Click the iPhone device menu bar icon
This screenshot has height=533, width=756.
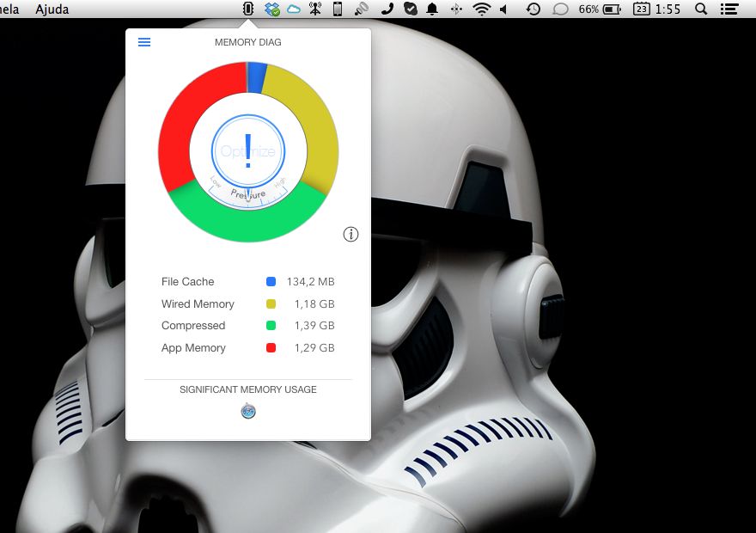pos(338,9)
